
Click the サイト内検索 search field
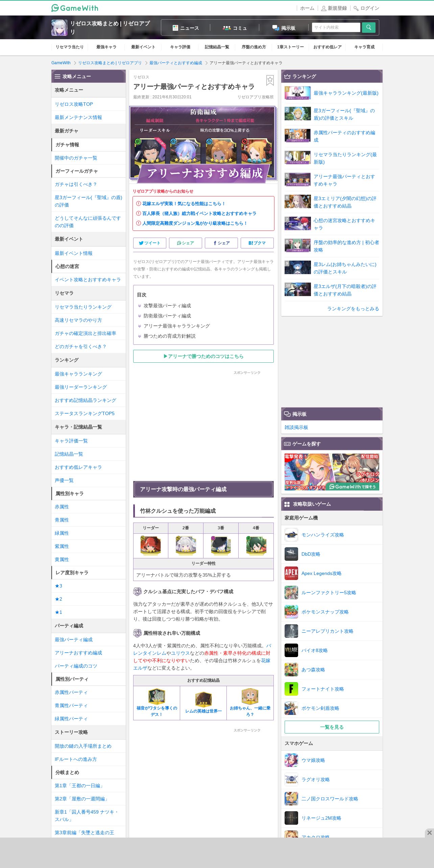(x=336, y=27)
